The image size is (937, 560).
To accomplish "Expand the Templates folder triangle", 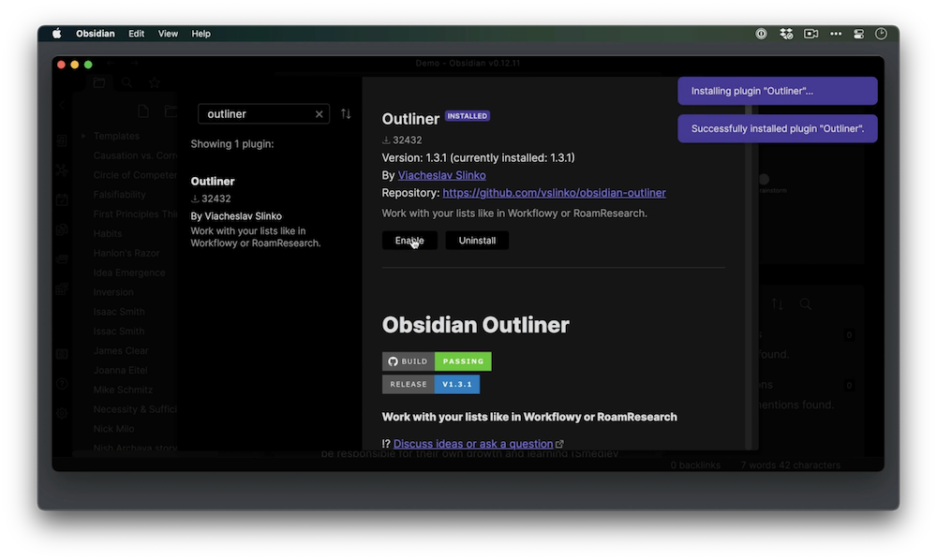I will [x=83, y=136].
